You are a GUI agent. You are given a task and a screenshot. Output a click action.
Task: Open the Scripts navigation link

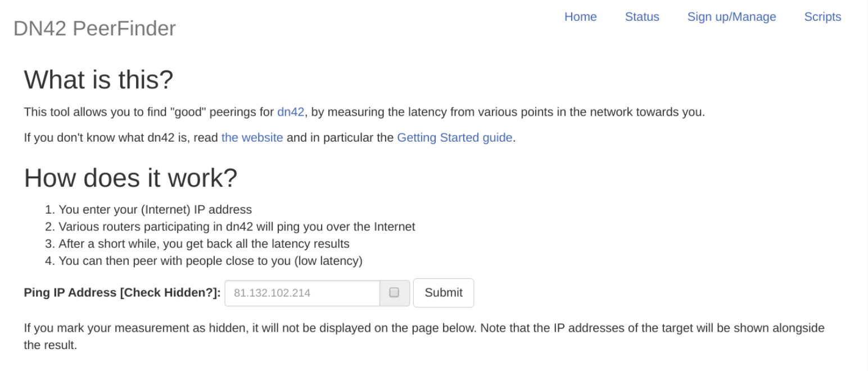(x=822, y=17)
